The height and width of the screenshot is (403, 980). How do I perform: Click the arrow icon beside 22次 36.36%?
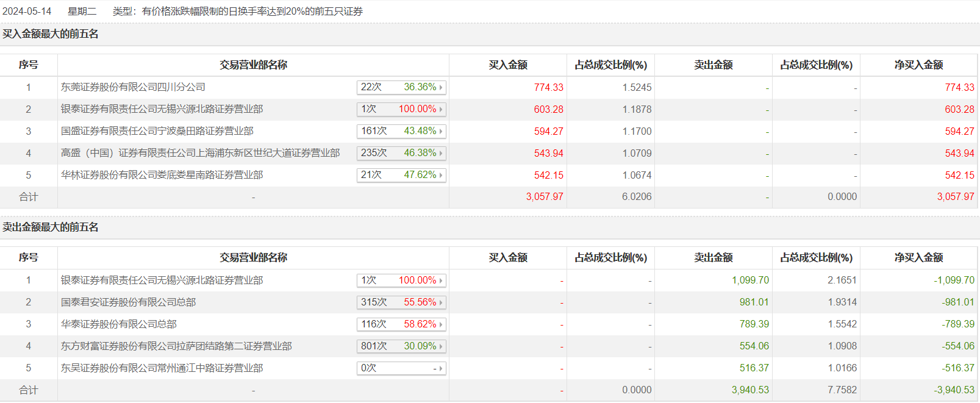441,88
